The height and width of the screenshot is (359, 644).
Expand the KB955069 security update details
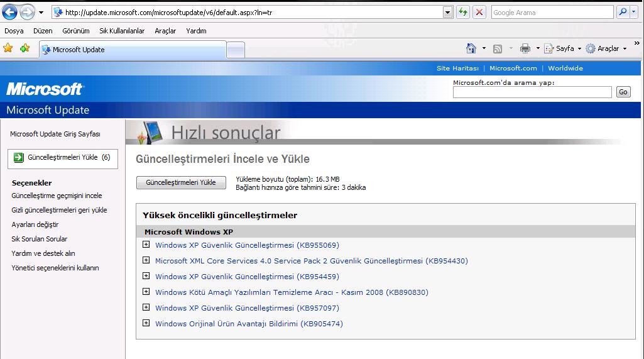146,245
